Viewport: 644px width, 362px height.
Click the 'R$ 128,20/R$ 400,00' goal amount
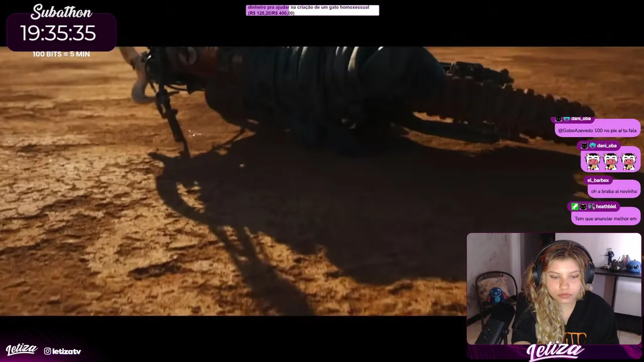[271, 13]
